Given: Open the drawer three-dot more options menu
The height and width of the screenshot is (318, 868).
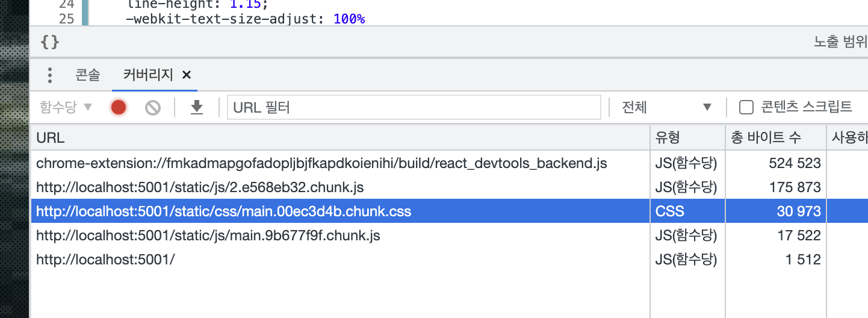Looking at the screenshot, I should (50, 75).
